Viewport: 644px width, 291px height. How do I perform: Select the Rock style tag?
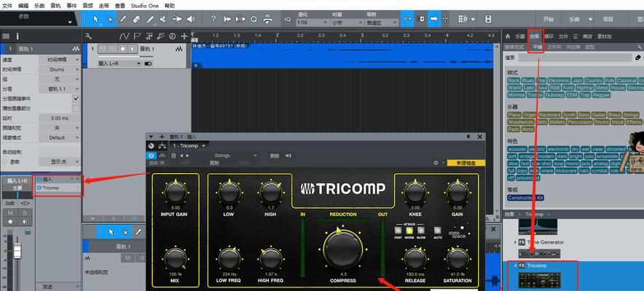point(514,81)
